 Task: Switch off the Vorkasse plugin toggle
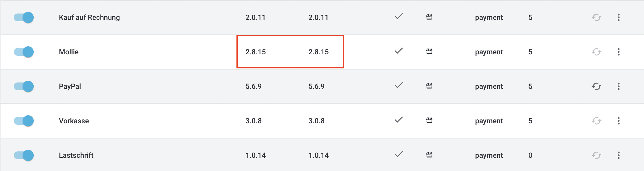pyautogui.click(x=24, y=121)
